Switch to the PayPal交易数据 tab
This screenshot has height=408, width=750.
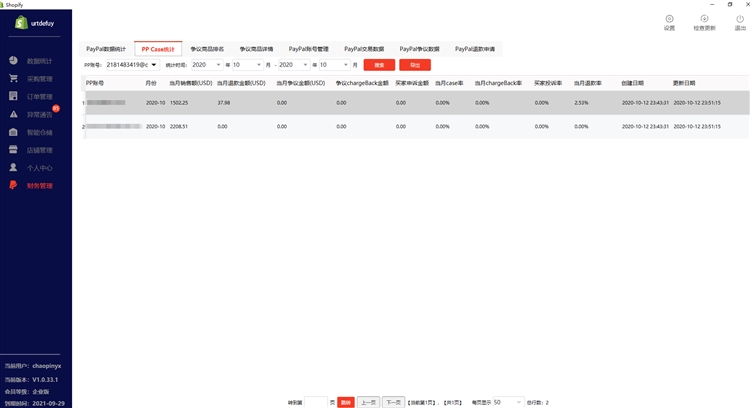pos(364,49)
